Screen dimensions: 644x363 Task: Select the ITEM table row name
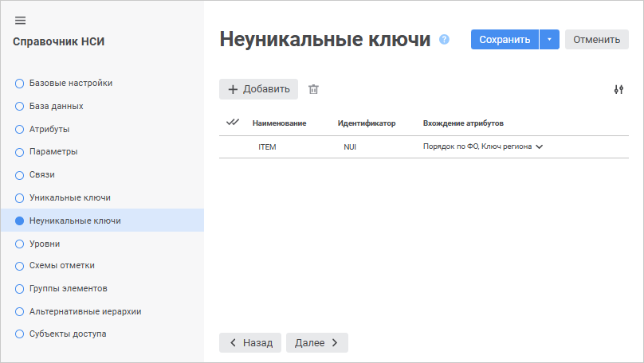(x=267, y=147)
